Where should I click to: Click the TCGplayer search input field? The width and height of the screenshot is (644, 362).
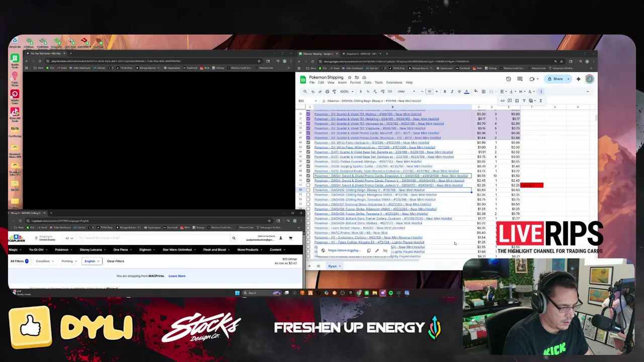coord(153,238)
